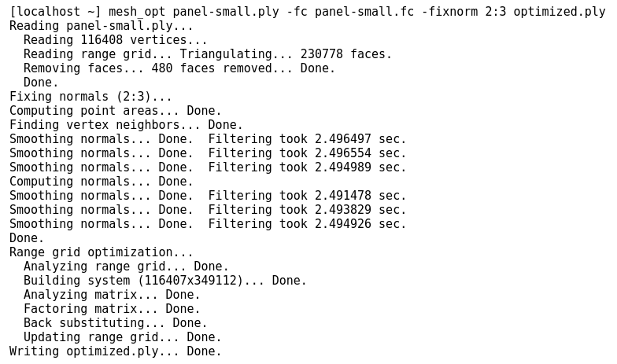Click the 'Reading panel-small.ply...' output line
The width and height of the screenshot is (617, 364).
point(101,26)
